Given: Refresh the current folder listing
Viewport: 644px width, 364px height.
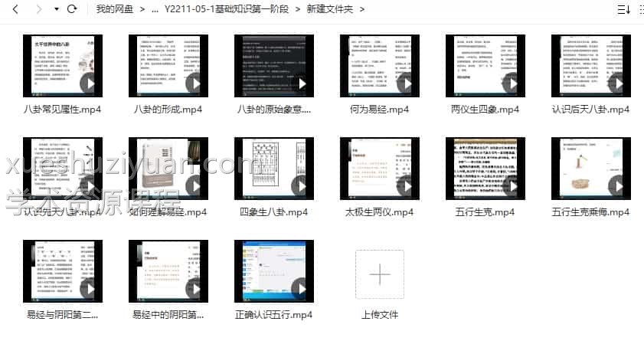Looking at the screenshot, I should [73, 9].
